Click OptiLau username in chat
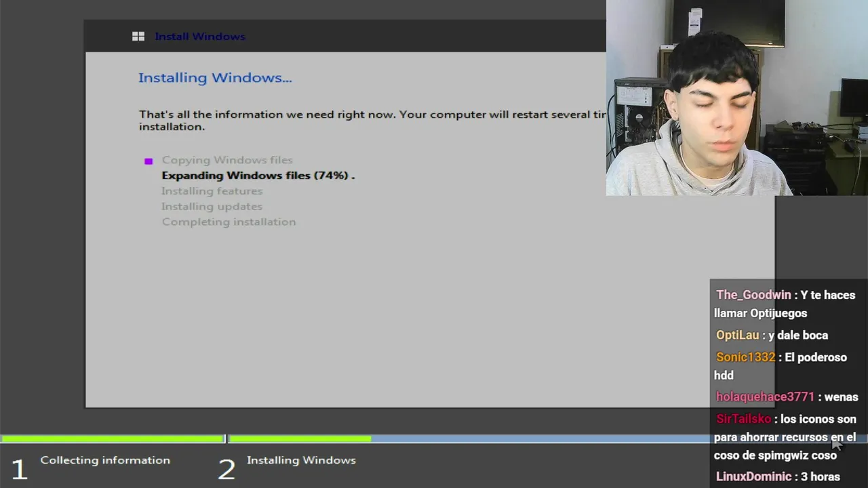Viewport: 868px width, 488px height. pos(738,335)
